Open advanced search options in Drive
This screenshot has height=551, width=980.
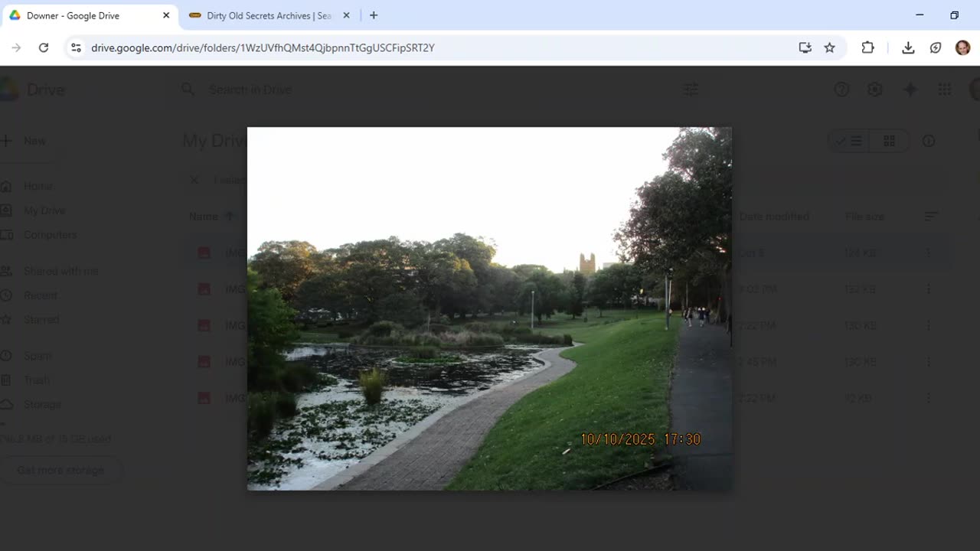coord(691,90)
